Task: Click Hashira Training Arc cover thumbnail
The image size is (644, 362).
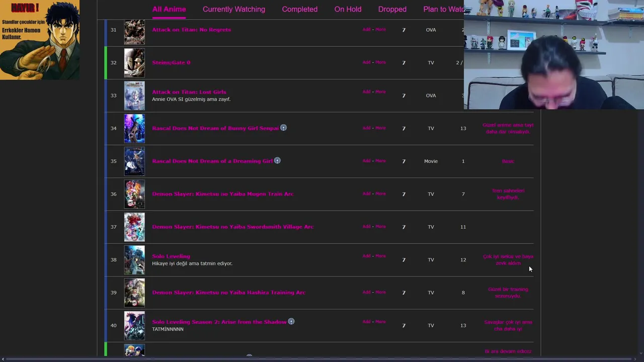Action: pos(134,293)
